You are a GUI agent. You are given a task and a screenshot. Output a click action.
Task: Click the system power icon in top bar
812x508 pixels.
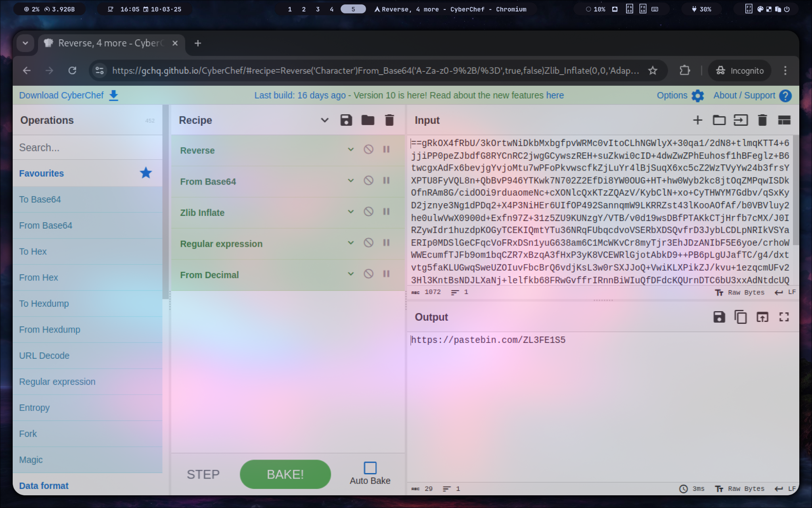click(x=787, y=9)
